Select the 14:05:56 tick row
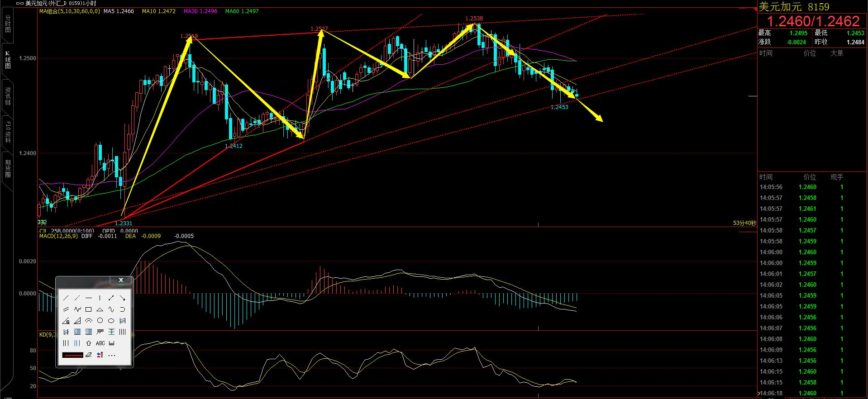Screen dimensions: 868x399 [x=812, y=187]
